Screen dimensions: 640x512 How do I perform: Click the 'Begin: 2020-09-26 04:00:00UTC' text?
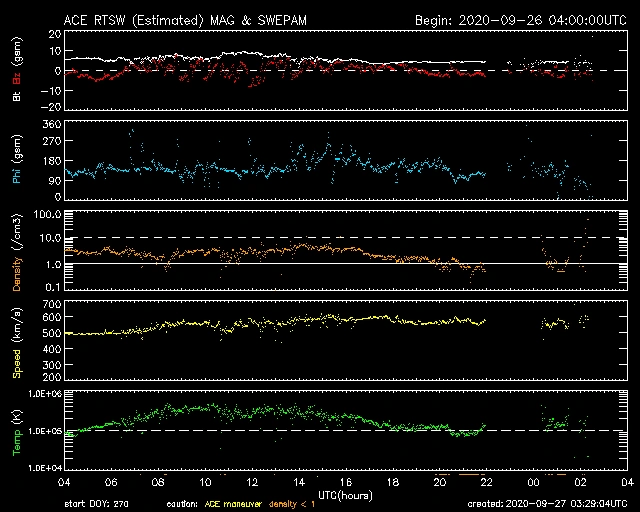click(521, 20)
